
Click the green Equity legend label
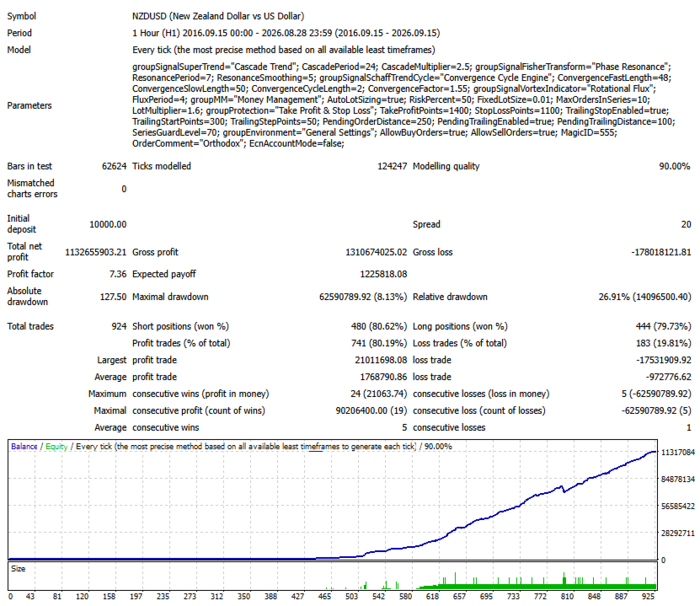pyautogui.click(x=56, y=446)
